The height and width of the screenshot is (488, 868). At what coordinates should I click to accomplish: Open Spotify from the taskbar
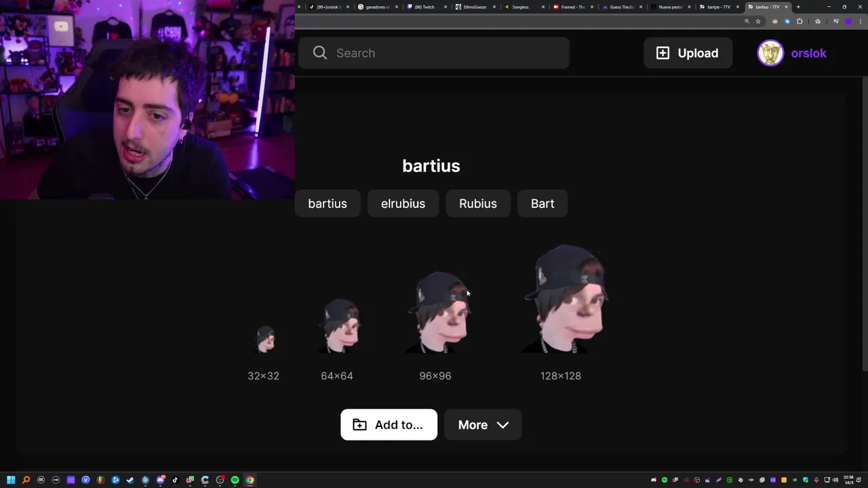point(235,480)
